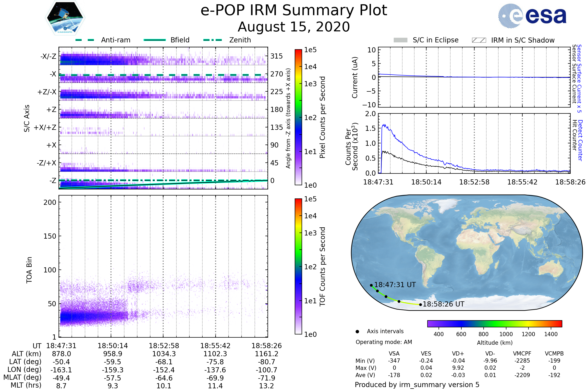
Task: Click the S/C in Eclipse gray legend patch
Action: click(401, 40)
